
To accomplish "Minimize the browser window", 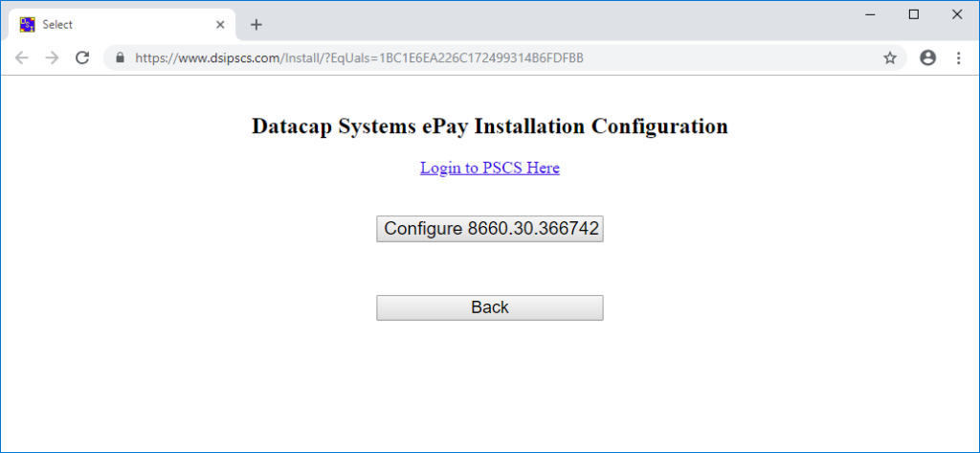I will (x=871, y=14).
